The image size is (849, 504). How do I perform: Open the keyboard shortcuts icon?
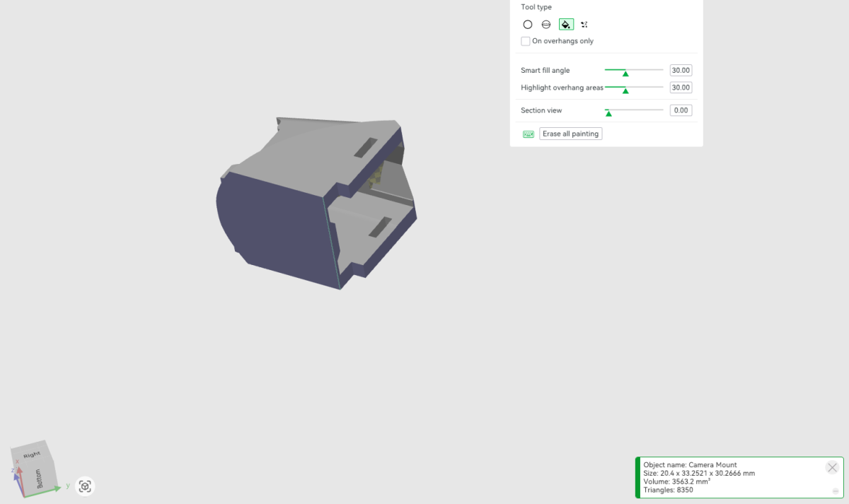[x=529, y=134]
